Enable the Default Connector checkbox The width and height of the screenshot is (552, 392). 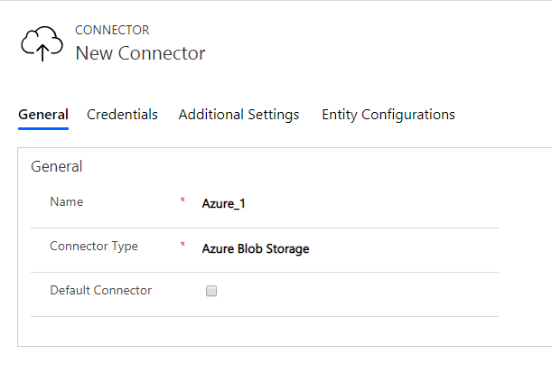point(211,291)
